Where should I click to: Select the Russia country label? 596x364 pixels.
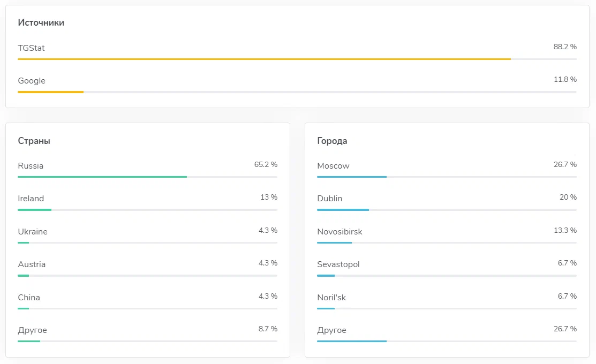pos(31,165)
